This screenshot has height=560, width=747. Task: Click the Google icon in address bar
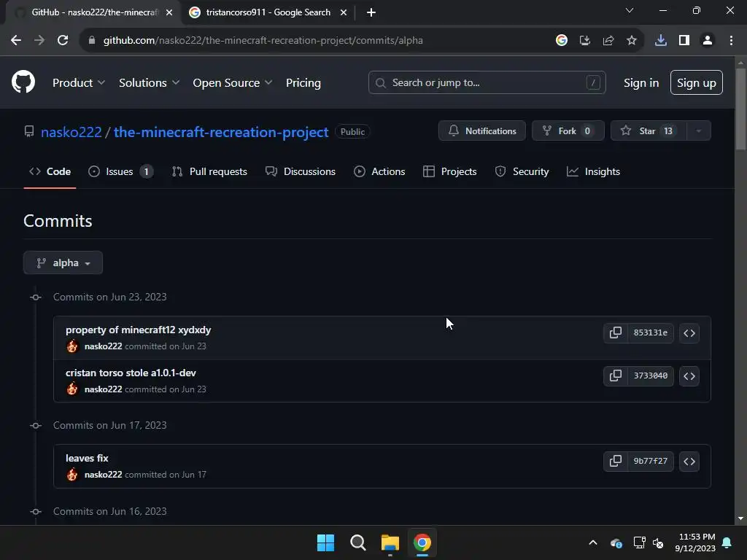pos(562,41)
